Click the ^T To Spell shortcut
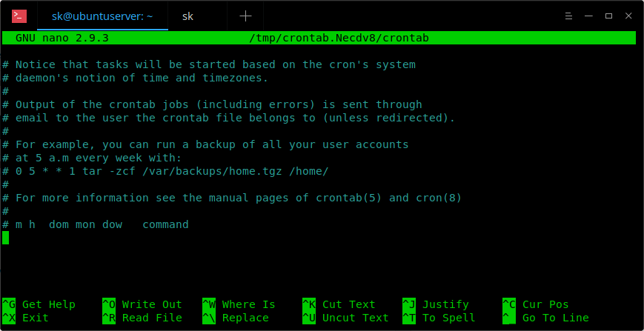Viewport: 644px width, 331px height. pyautogui.click(x=439, y=318)
